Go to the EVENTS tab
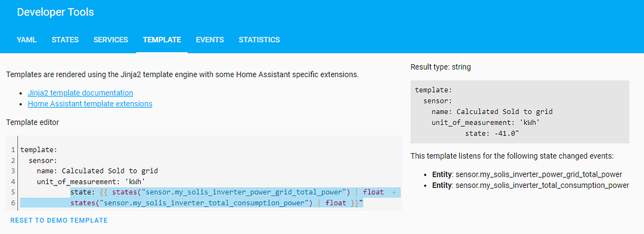Viewport: 644px width, 234px height. pos(210,40)
